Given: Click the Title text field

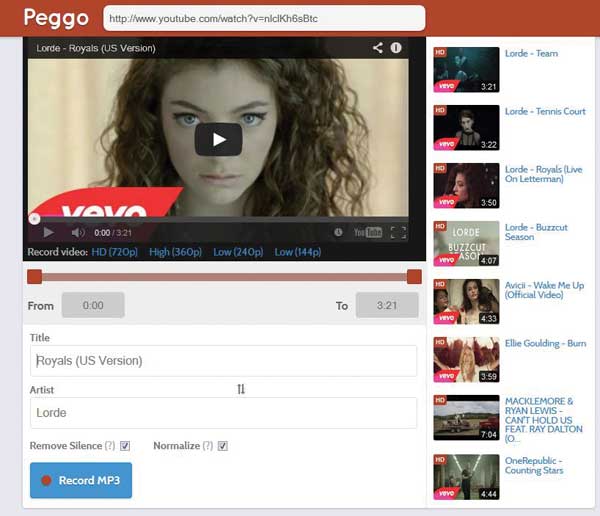Looking at the screenshot, I should pos(223,361).
